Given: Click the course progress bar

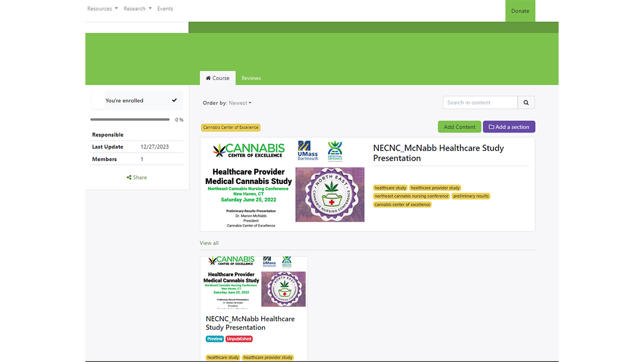Looking at the screenshot, I should coord(130,120).
